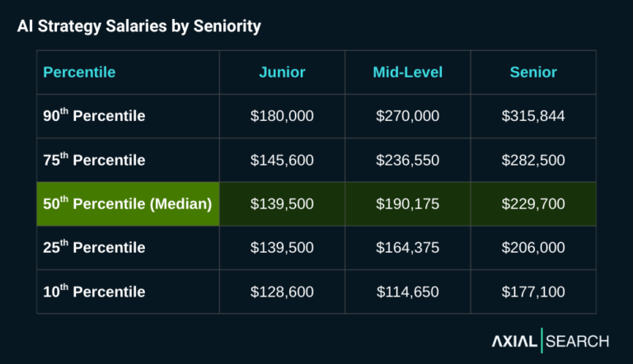This screenshot has height=364, width=633.
Task: Select the $270,000 Mid-Level salary cell
Action: click(407, 116)
